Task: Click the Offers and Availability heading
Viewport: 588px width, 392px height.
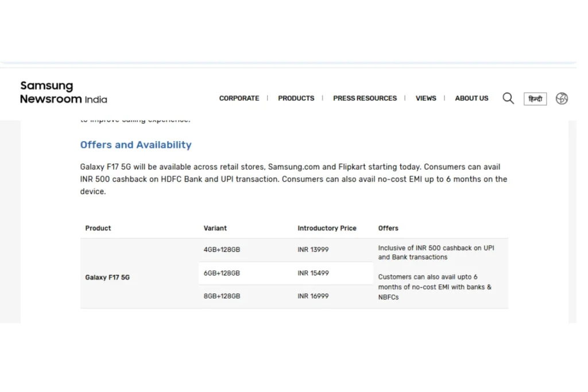Action: click(x=136, y=145)
